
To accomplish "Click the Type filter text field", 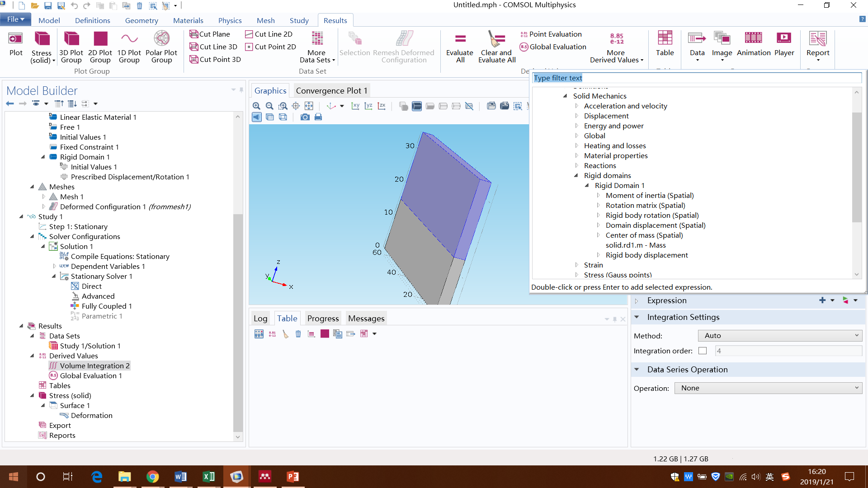I will tap(696, 78).
